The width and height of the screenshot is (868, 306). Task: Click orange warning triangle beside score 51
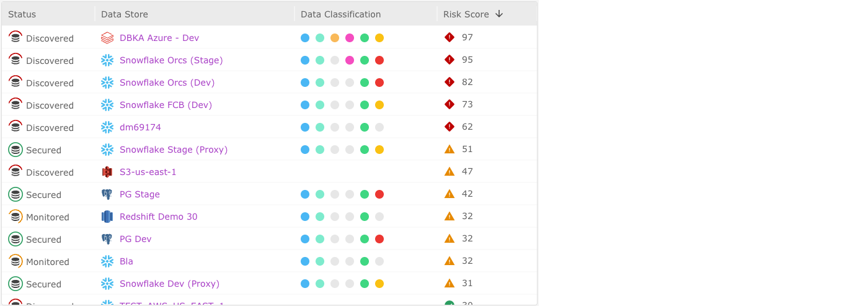(449, 149)
